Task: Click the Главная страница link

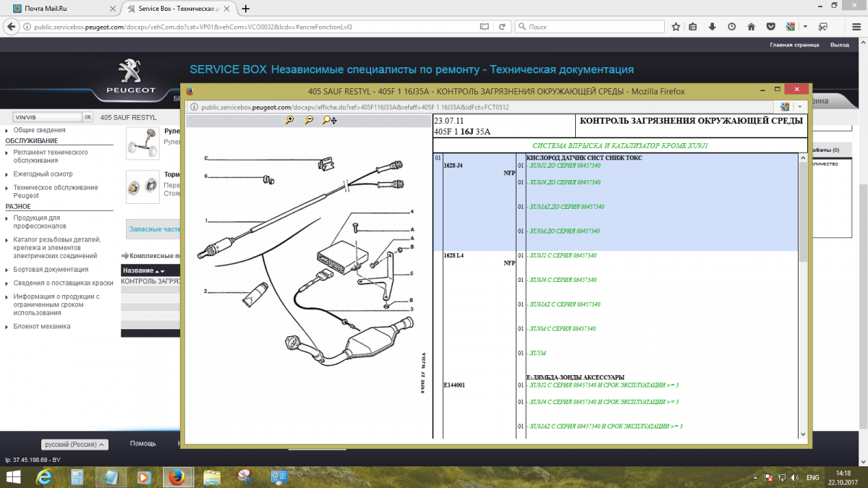Action: pos(793,45)
